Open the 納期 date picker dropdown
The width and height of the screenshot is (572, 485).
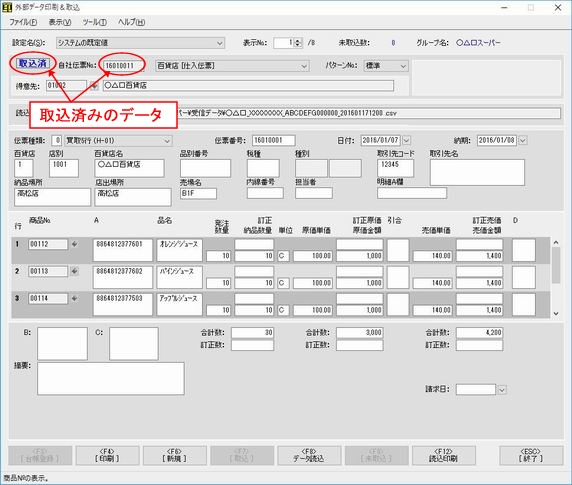(523, 140)
